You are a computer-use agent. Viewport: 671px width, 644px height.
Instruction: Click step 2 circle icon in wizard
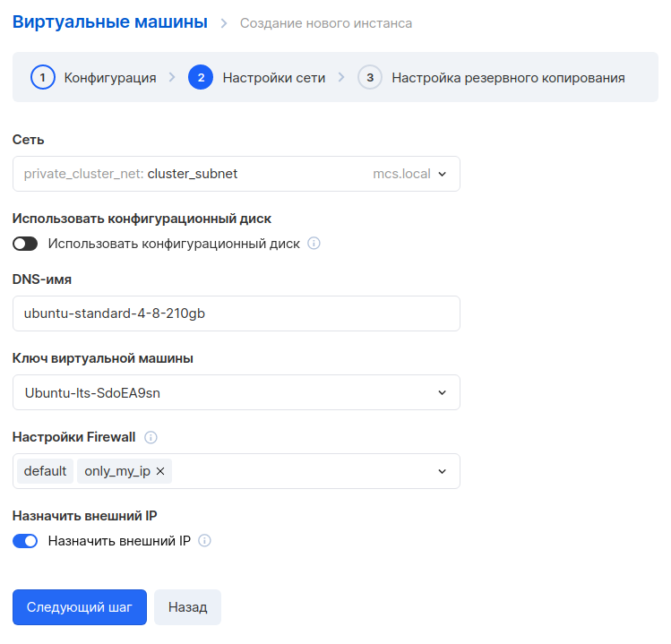pos(201,77)
